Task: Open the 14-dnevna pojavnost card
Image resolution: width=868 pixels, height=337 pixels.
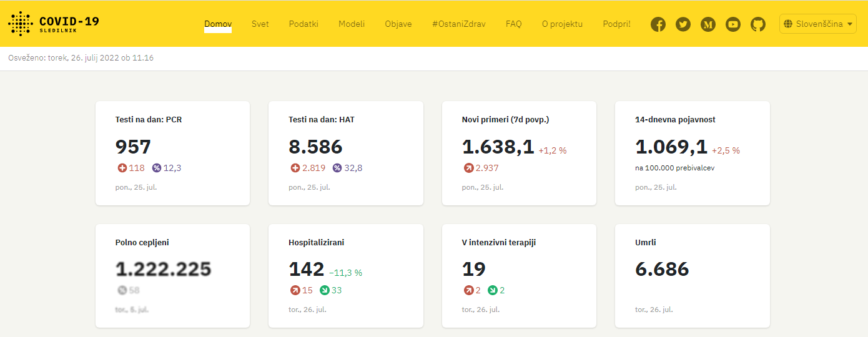Action: 692,153
